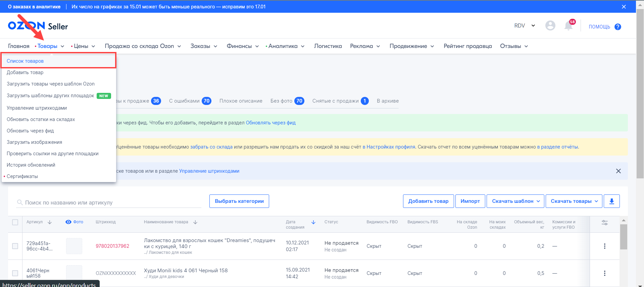Viewport: 644px width, 287px height.
Task: Click the product search input field
Action: tap(111, 203)
